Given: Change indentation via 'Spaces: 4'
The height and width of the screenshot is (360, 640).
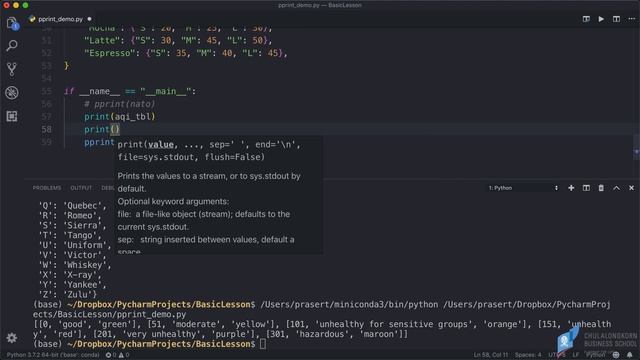Looking at the screenshot, I should pyautogui.click(x=528, y=355).
